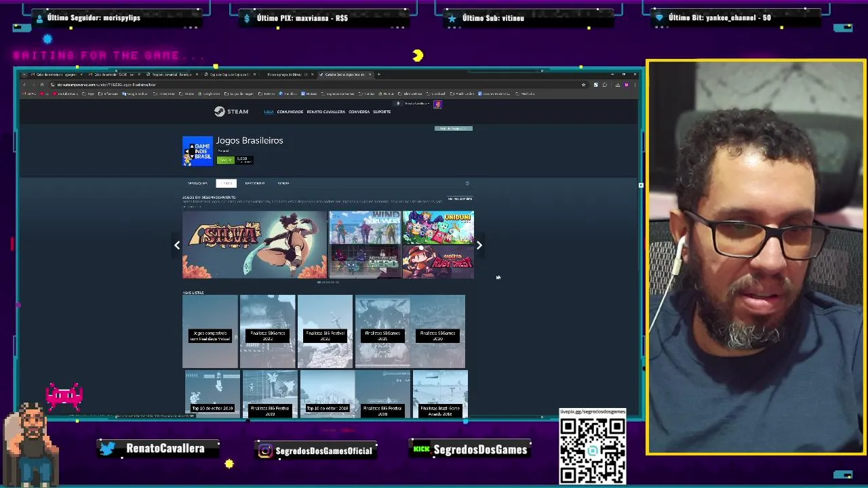The height and width of the screenshot is (488, 868).
Task: Open the Silva game banner
Action: (x=254, y=245)
